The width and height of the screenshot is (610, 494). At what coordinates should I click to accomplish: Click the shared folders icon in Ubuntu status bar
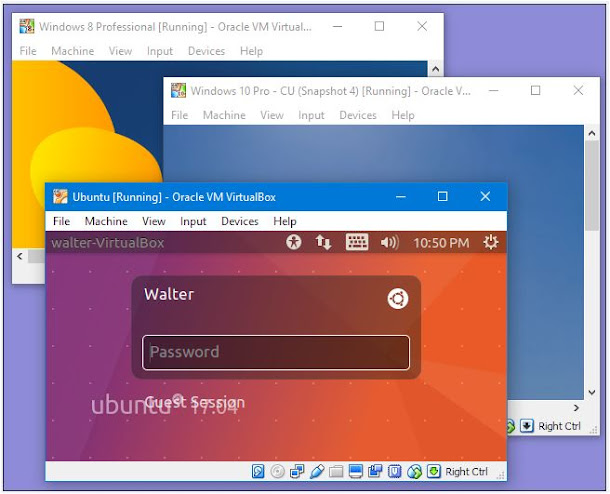(336, 471)
